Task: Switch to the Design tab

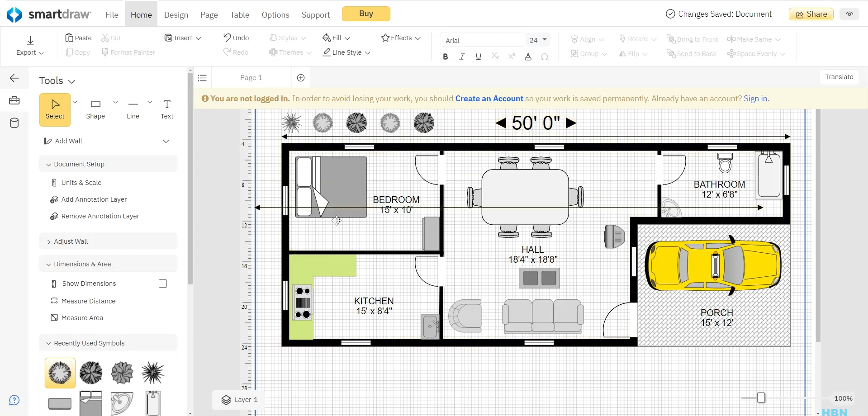Action: pos(175,14)
